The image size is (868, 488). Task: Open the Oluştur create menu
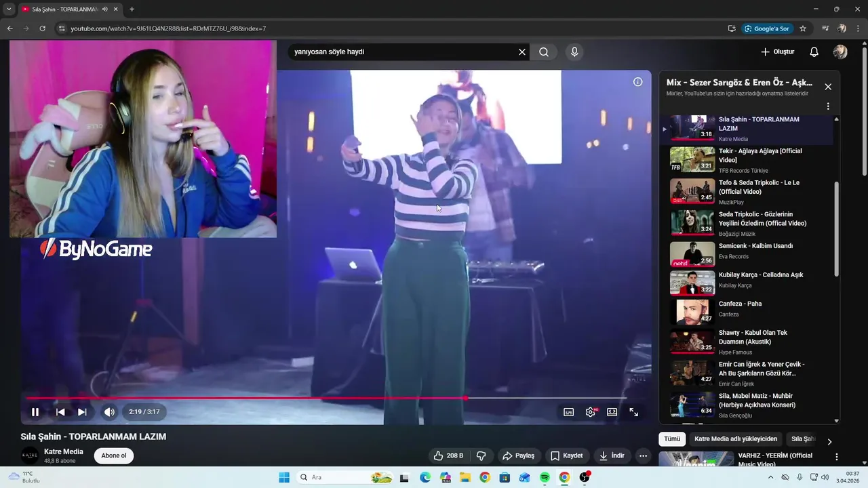point(777,52)
